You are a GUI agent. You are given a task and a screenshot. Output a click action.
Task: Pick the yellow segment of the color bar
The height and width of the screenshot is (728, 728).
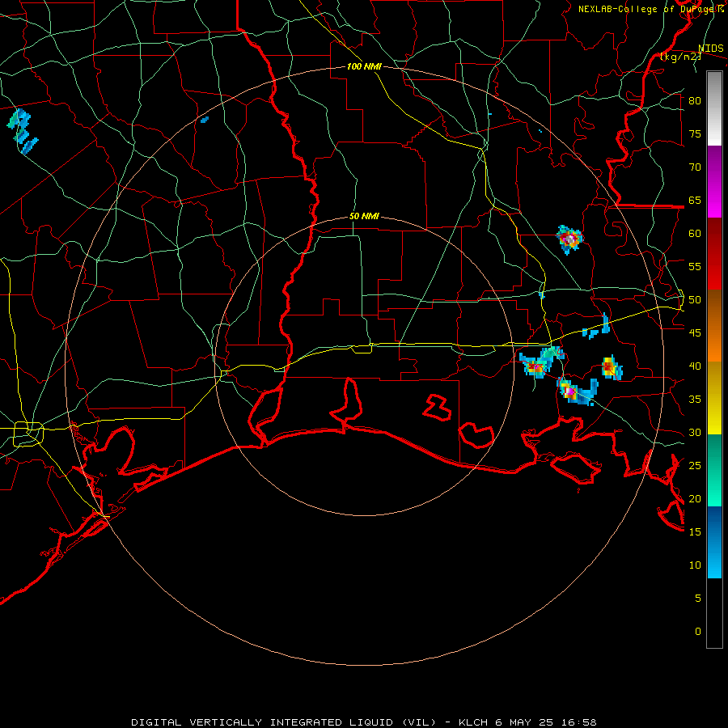coord(714,398)
